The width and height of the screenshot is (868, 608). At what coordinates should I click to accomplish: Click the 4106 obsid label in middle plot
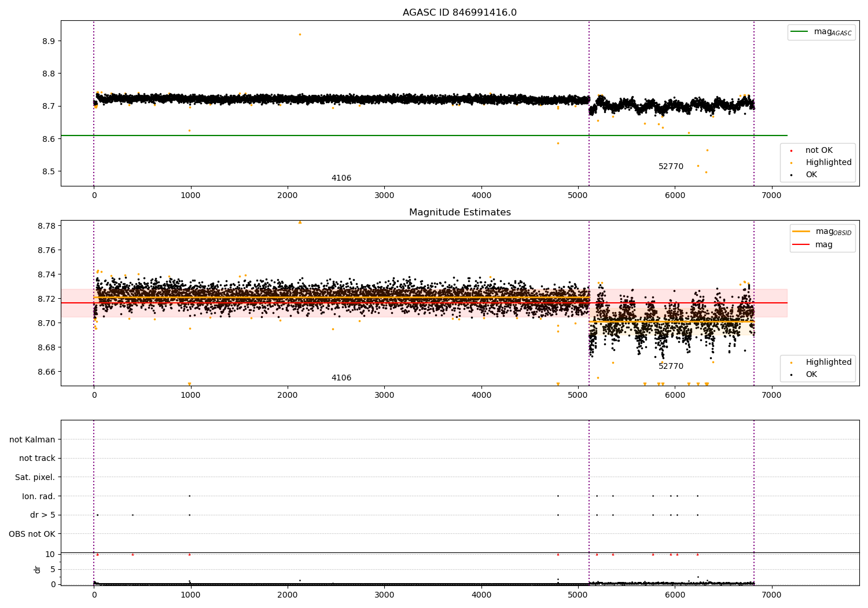click(x=341, y=378)
